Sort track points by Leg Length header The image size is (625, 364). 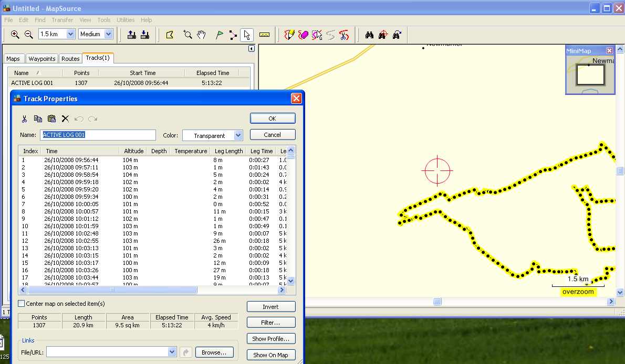tap(228, 152)
